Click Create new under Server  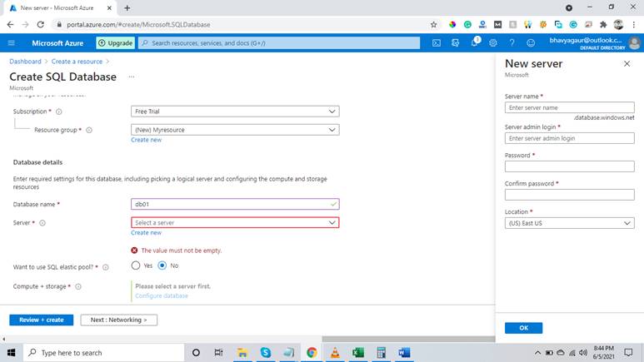coord(147,233)
